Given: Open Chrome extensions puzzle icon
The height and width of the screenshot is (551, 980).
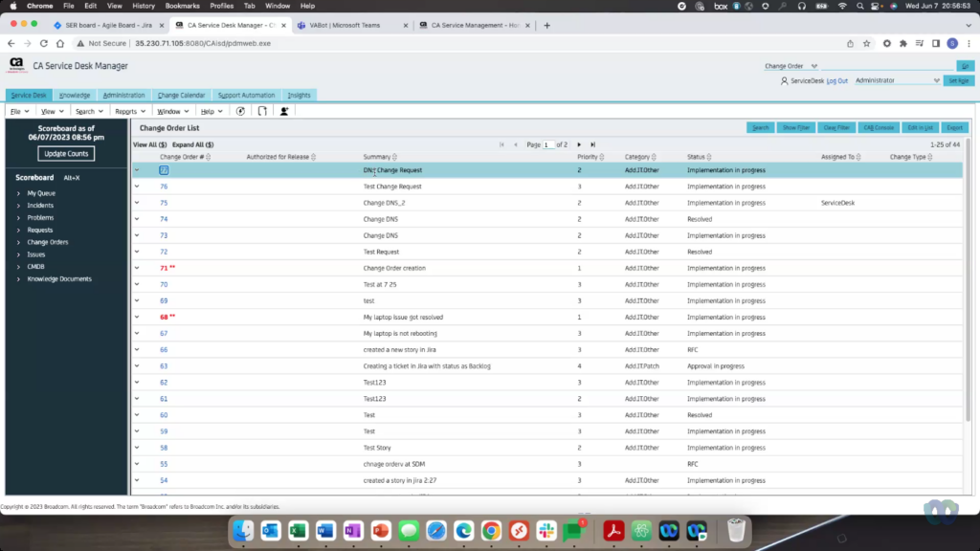Looking at the screenshot, I should [903, 43].
